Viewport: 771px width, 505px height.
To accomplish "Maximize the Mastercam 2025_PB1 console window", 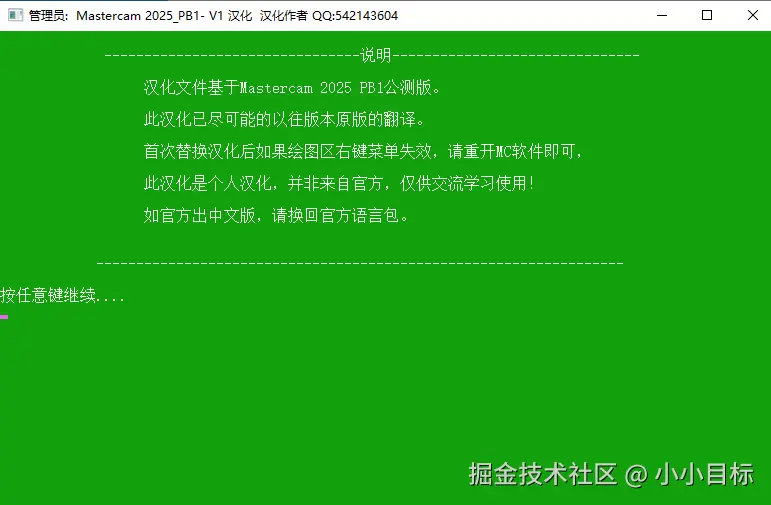I will coord(707,15).
